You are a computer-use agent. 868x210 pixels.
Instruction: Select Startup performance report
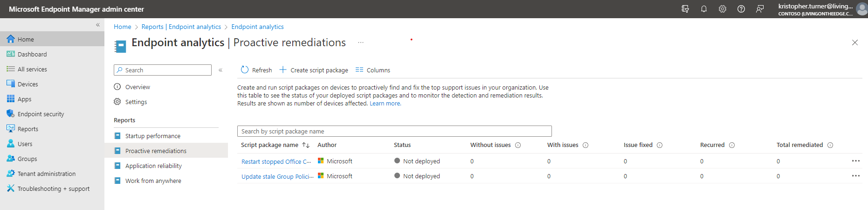click(152, 136)
